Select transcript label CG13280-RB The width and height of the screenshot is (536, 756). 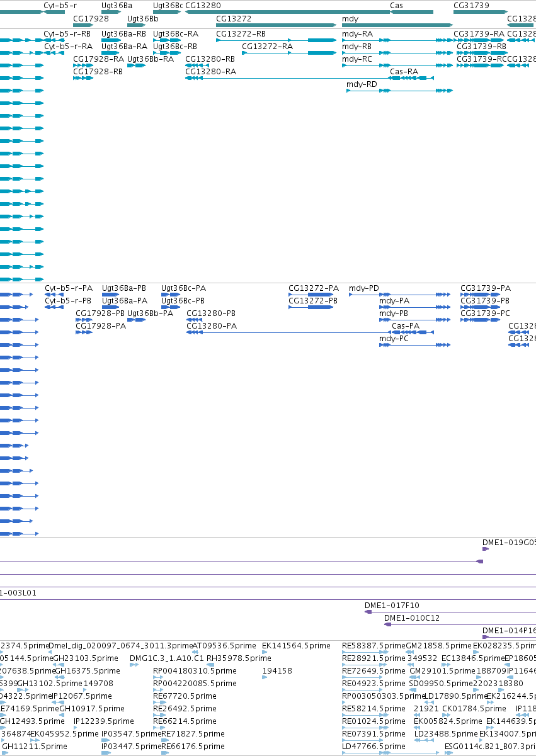coord(210,59)
